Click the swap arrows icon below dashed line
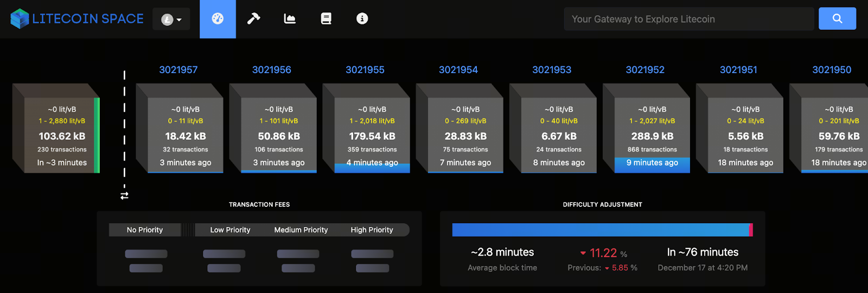Screen dimensions: 868x293 tap(124, 196)
